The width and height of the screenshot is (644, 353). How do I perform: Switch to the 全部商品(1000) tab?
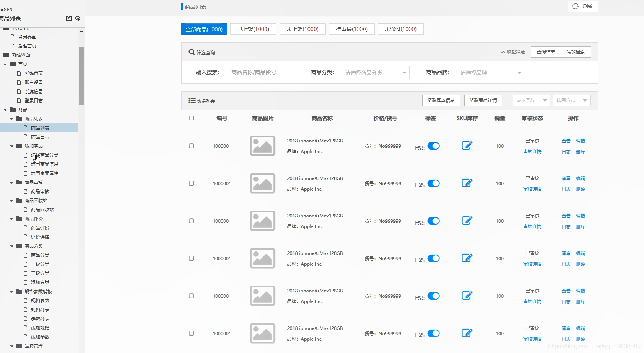pyautogui.click(x=204, y=29)
